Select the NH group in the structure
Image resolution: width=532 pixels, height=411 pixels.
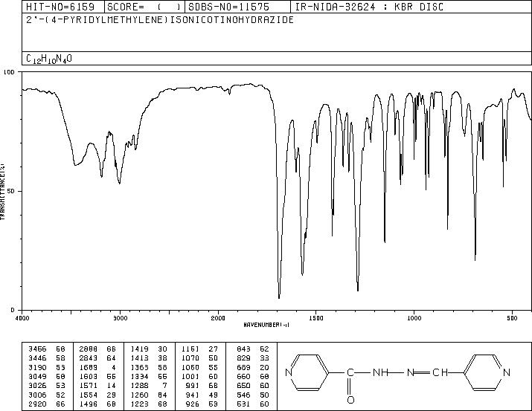pyautogui.click(x=382, y=373)
